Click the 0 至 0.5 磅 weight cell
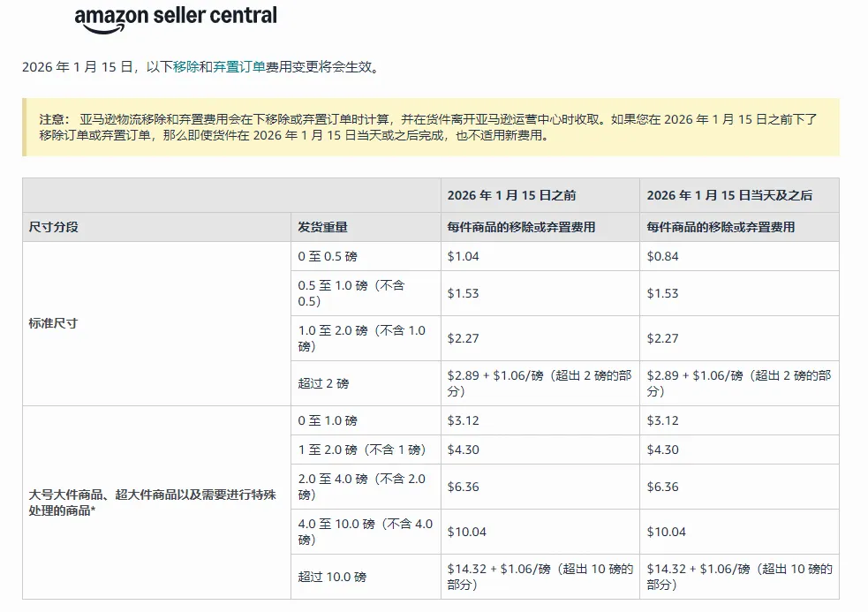 tap(328, 256)
